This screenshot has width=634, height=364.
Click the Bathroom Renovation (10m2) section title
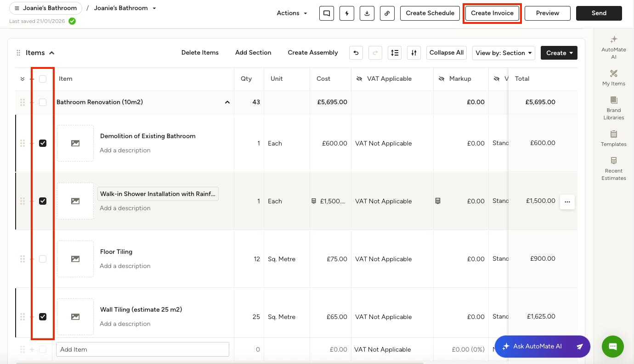100,102
